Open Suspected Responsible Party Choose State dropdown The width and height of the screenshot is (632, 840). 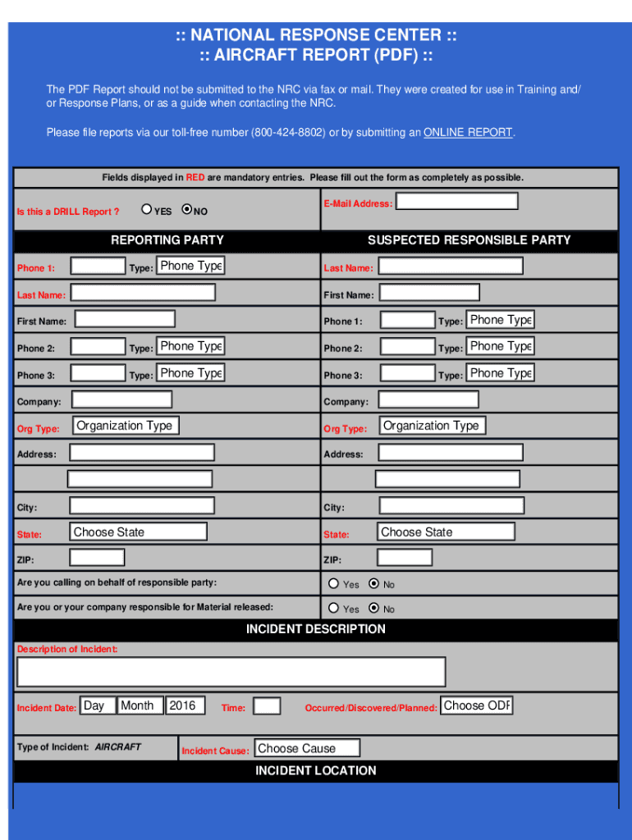[446, 532]
